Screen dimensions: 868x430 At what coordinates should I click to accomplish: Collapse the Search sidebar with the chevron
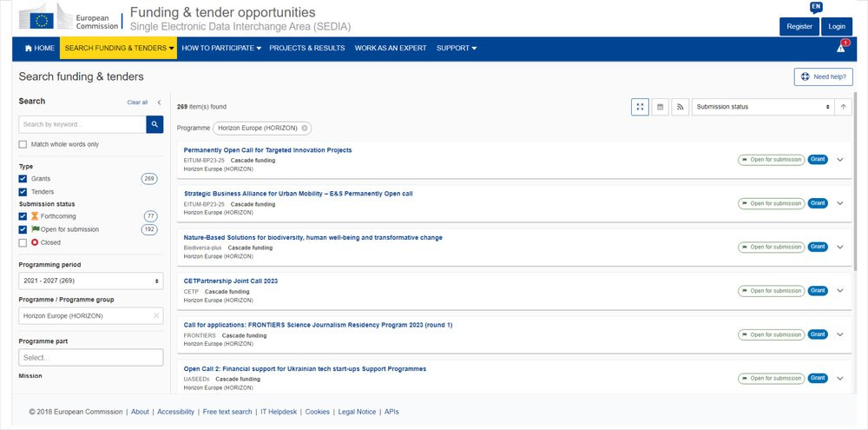[x=160, y=103]
